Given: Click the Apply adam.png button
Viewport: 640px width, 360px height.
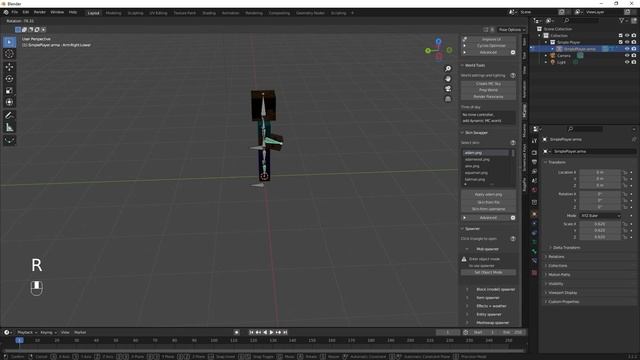Looking at the screenshot, I should (x=489, y=194).
